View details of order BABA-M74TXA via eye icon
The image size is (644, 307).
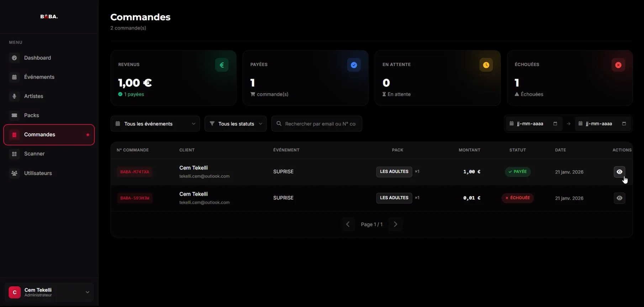pos(619,172)
